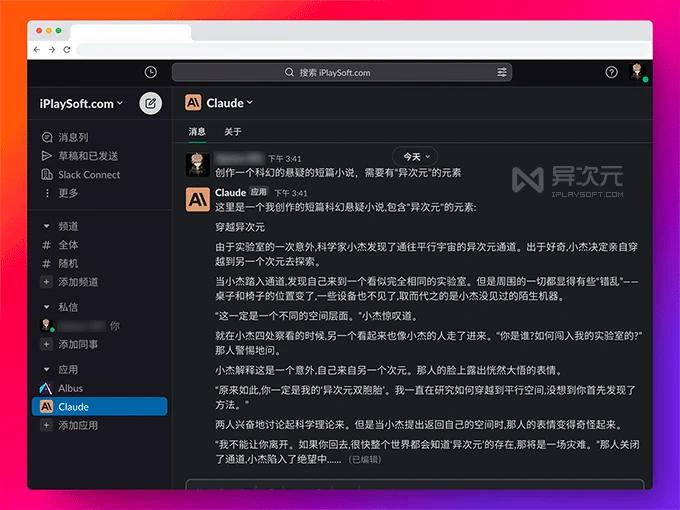Screen dimensions: 680x510
Task: Open user profile avatar in top bar
Action: (x=638, y=72)
